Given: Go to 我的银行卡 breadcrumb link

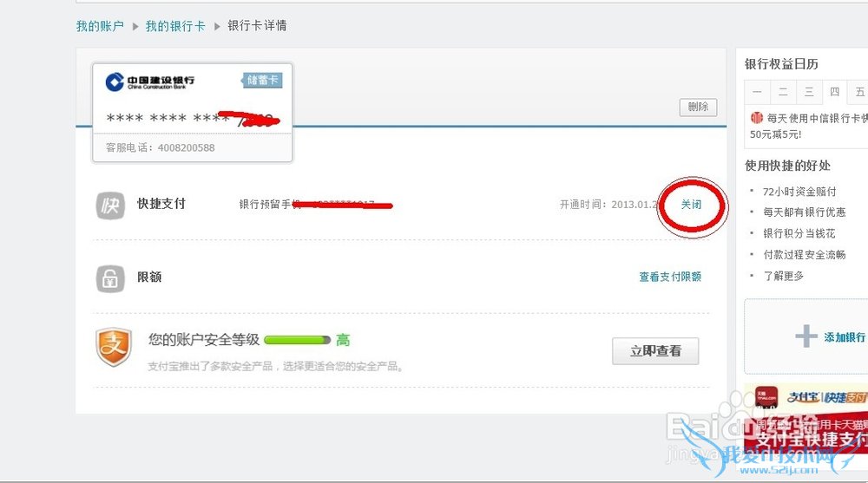Looking at the screenshot, I should (x=175, y=26).
